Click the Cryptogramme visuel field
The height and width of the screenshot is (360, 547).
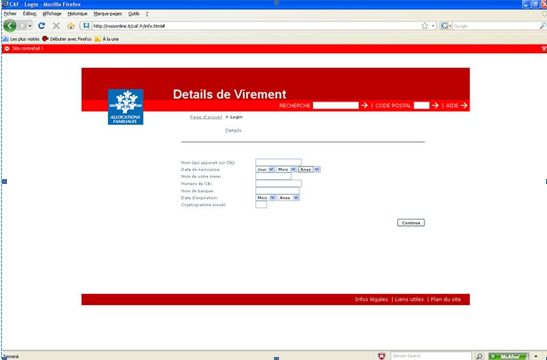click(261, 204)
